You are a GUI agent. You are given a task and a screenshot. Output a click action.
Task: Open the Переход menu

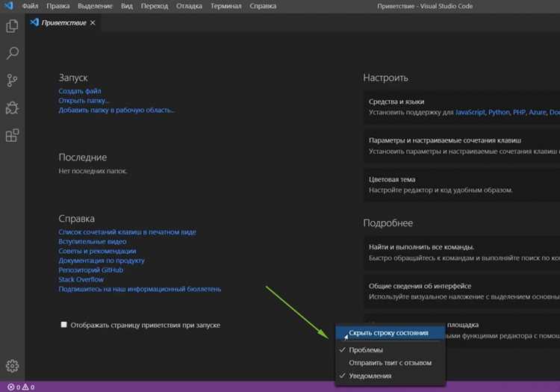point(155,6)
